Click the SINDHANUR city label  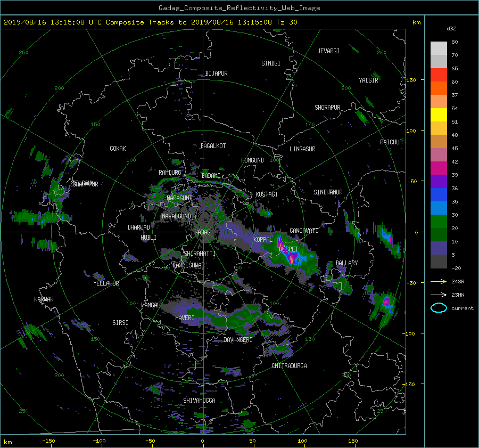point(328,192)
